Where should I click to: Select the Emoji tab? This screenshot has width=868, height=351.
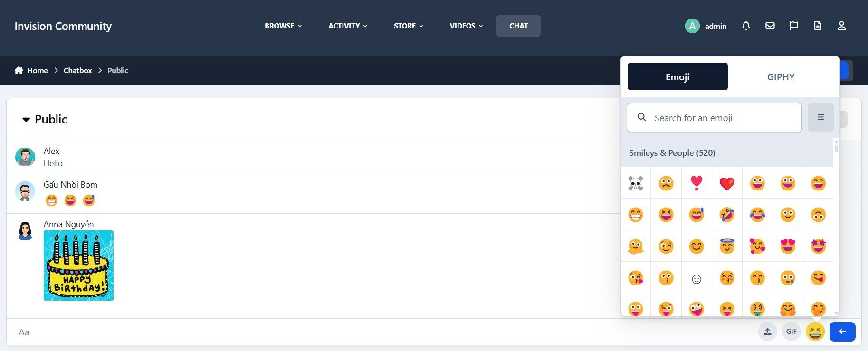[677, 77]
